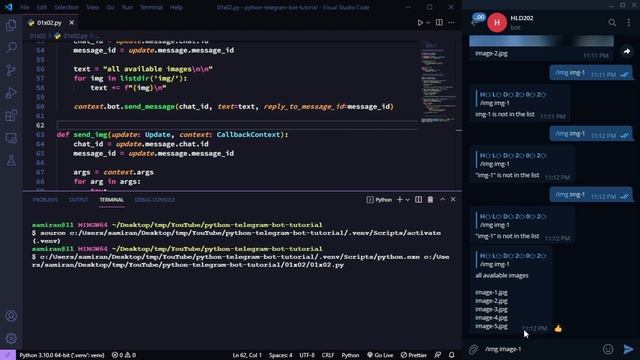
Task: Open the emoji picker in Telegram
Action: [x=608, y=349]
